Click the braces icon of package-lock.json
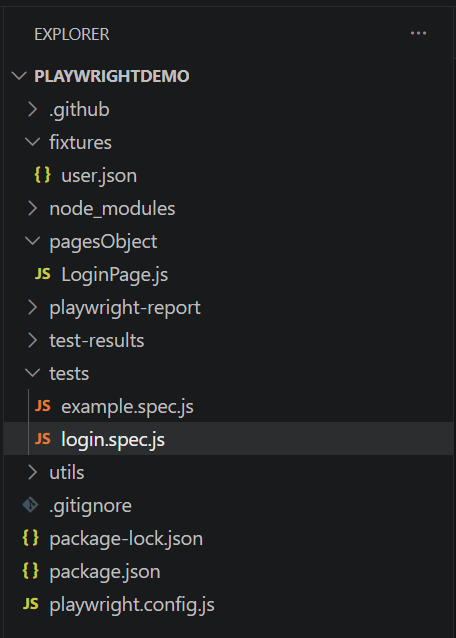The image size is (456, 638). tap(31, 538)
